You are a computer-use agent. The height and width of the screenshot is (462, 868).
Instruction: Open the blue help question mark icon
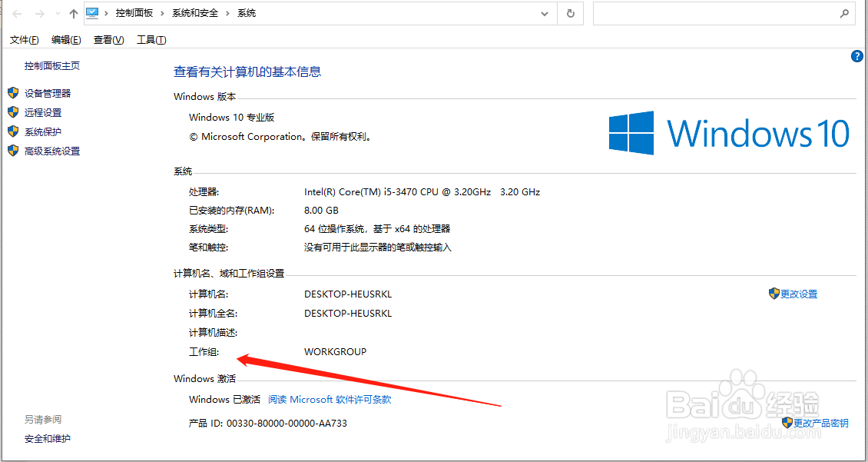click(x=856, y=57)
